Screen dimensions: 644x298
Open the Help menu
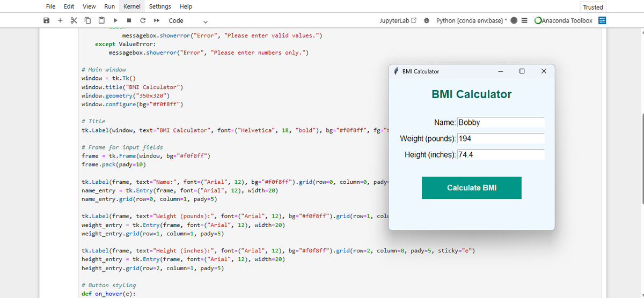tap(186, 6)
